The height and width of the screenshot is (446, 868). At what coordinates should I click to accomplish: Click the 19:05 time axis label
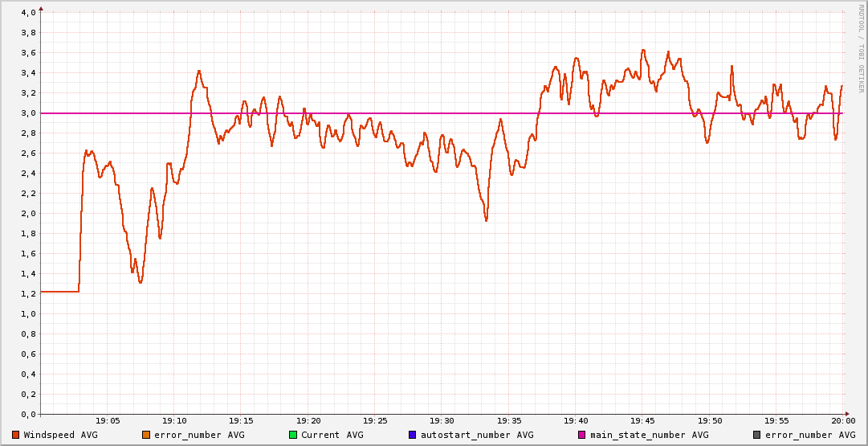[x=108, y=420]
